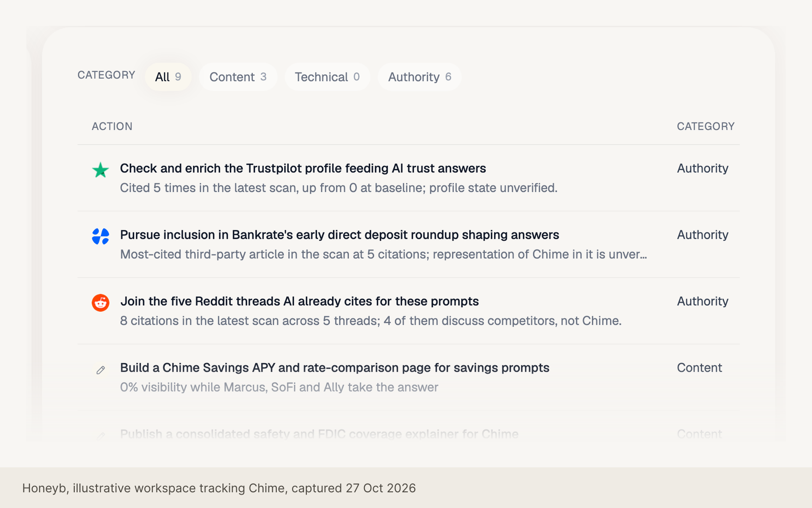812x508 pixels.
Task: Click the green Trustpilot star icon
Action: click(101, 170)
